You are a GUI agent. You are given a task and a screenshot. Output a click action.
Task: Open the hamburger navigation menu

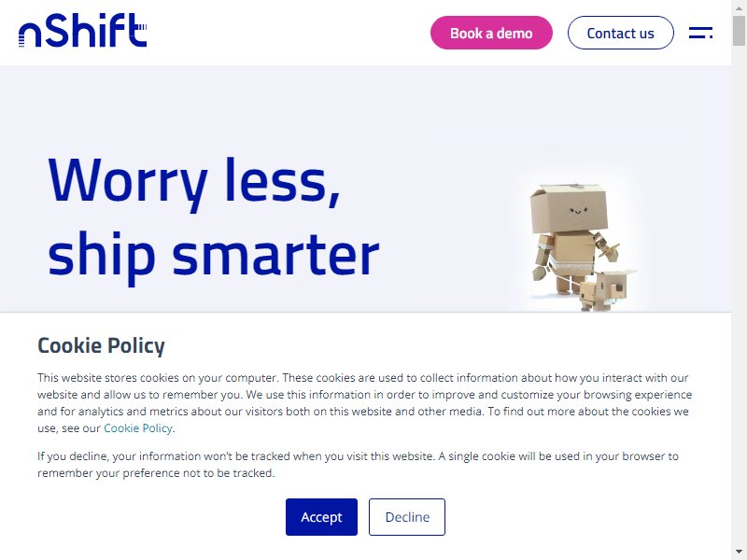click(701, 33)
